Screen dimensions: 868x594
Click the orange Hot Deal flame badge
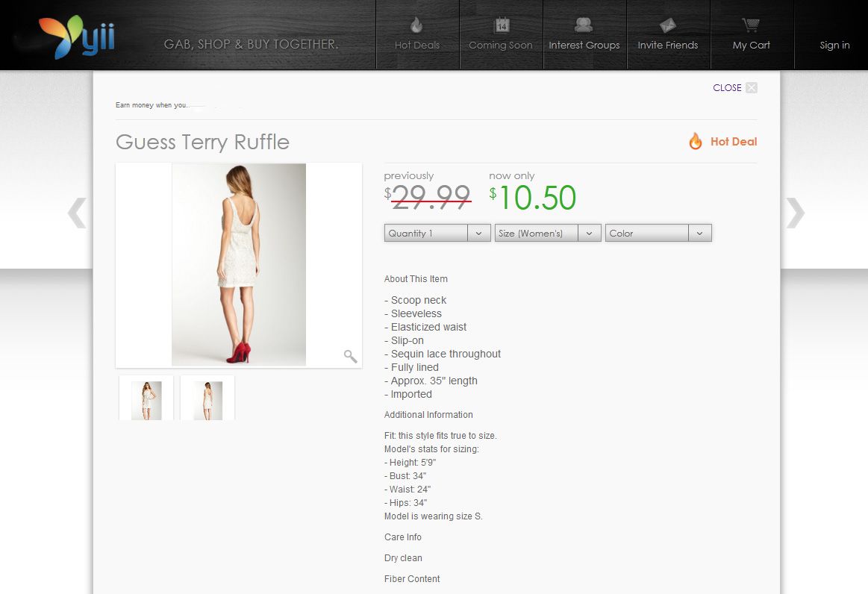pos(696,141)
